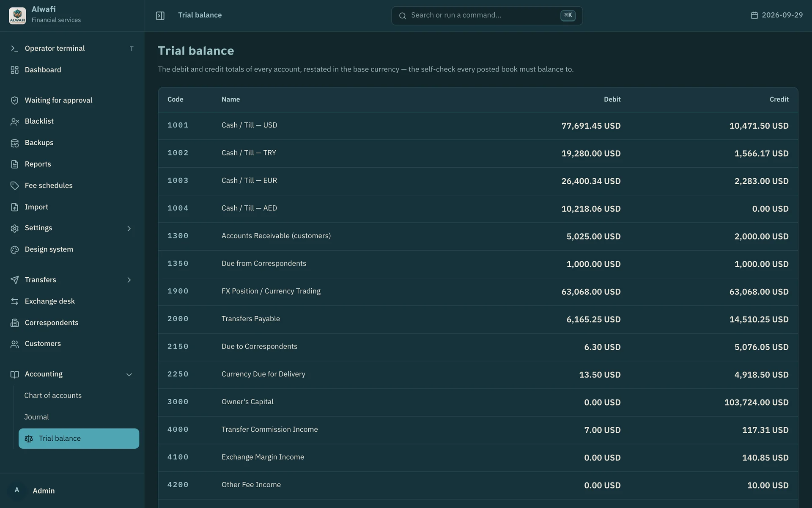Expand the Settings submenu chevron
The image size is (812, 508).
(x=129, y=229)
